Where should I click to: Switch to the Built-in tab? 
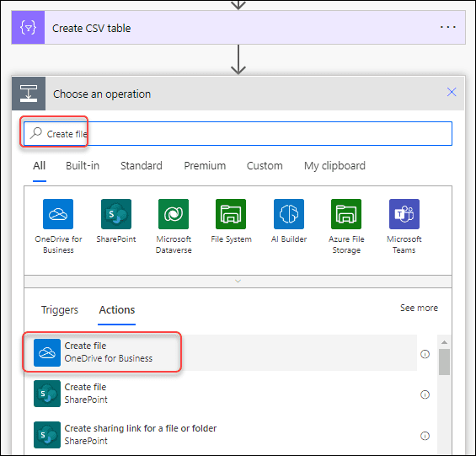(x=83, y=166)
